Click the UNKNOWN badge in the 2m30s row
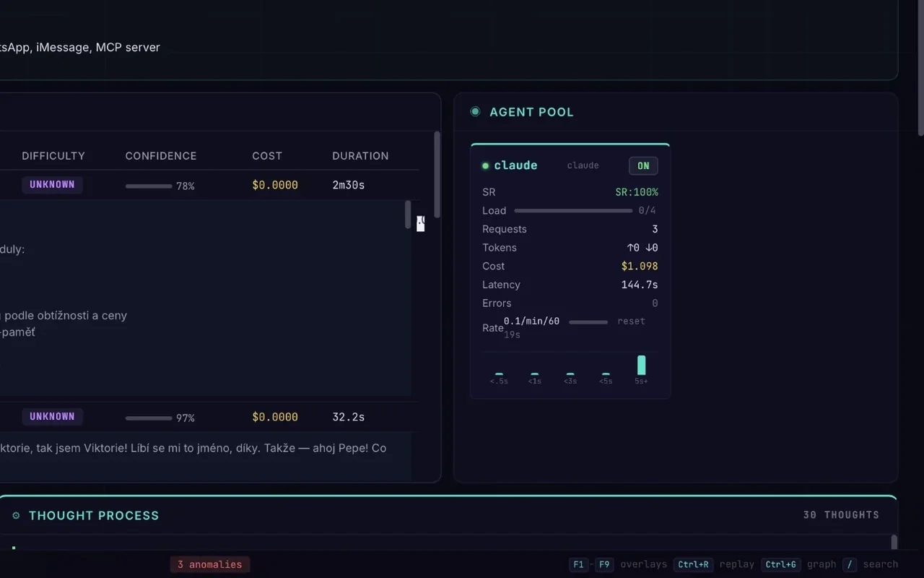 click(52, 185)
